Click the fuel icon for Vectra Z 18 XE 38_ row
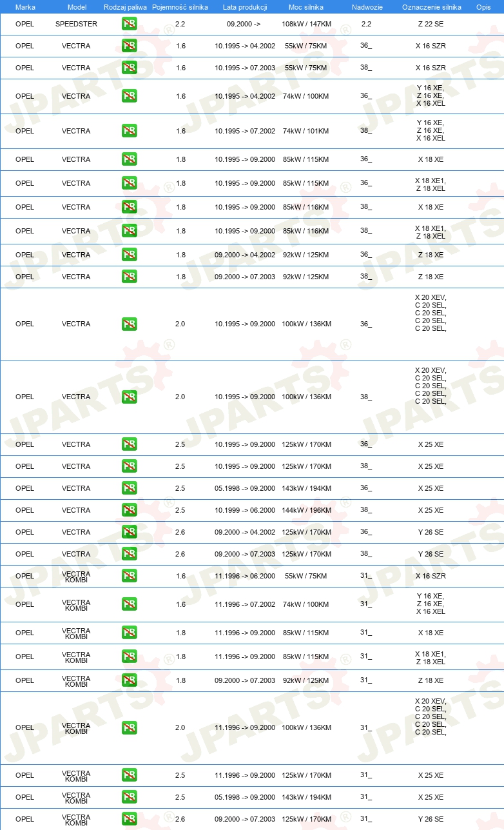504x830 pixels. coord(129,277)
